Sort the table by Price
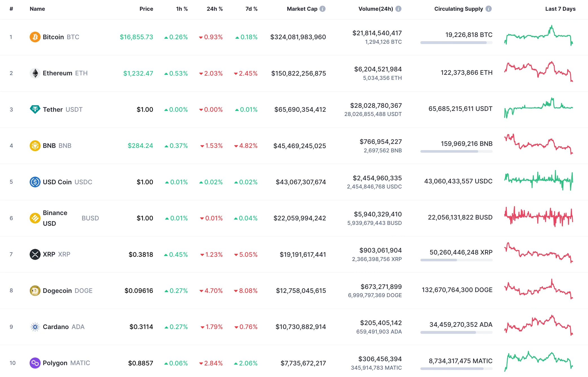This screenshot has height=377, width=588. click(146, 8)
